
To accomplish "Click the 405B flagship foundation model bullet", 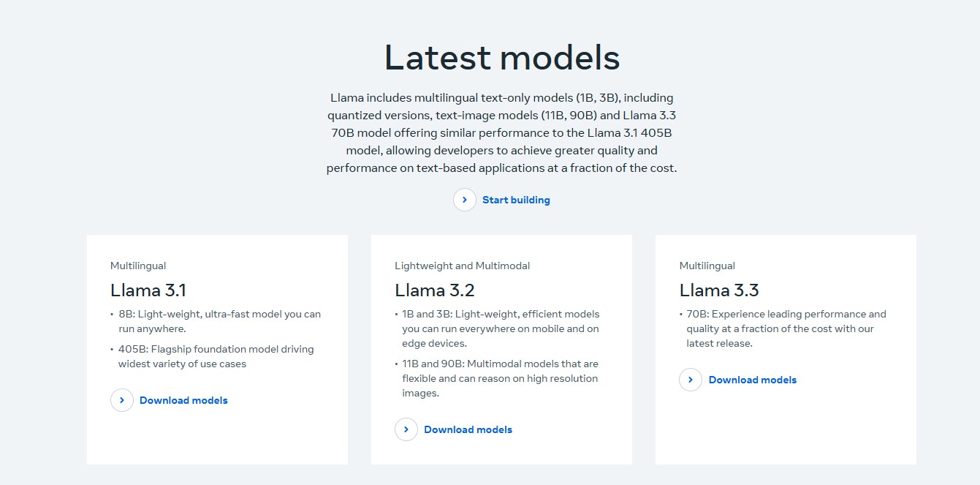I will tap(216, 356).
